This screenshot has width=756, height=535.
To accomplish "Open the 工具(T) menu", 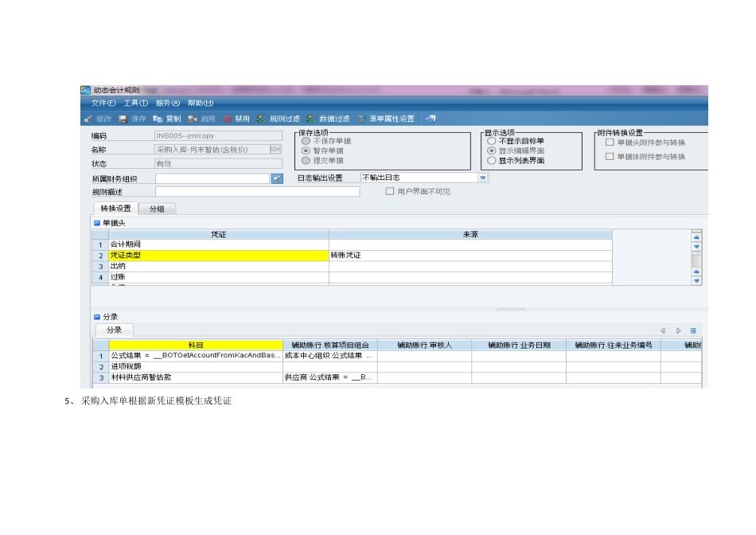I will pyautogui.click(x=135, y=103).
